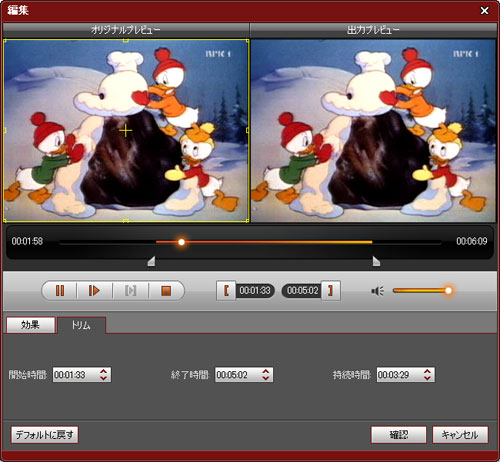
Task: Click the キャンセル button
Action: (x=460, y=435)
